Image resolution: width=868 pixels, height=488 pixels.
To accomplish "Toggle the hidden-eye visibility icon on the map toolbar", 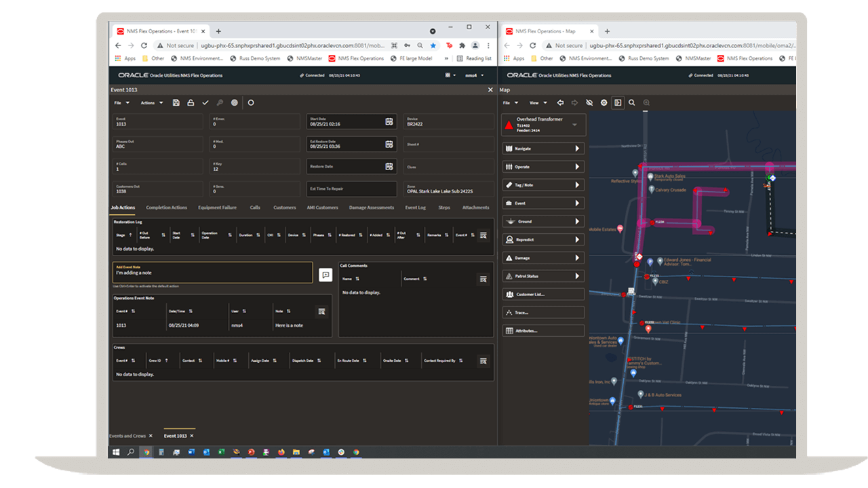I will tap(589, 103).
